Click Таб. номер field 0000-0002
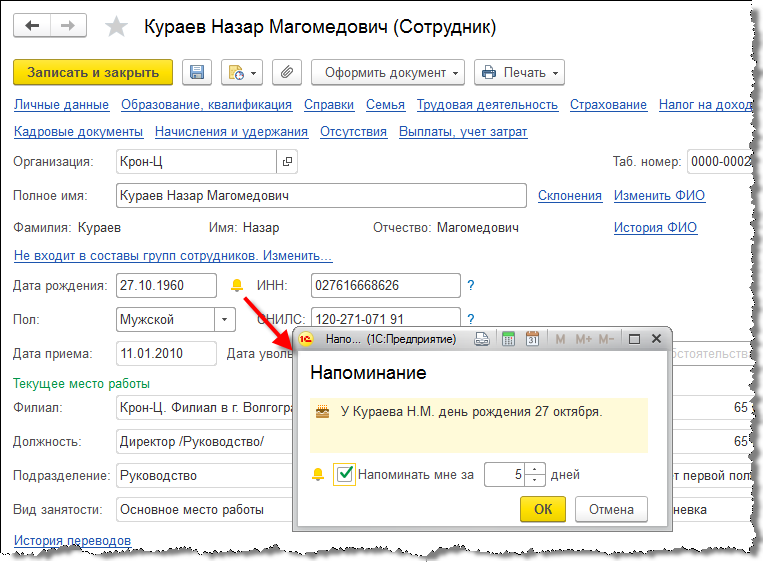The image size is (763, 562). [x=720, y=162]
